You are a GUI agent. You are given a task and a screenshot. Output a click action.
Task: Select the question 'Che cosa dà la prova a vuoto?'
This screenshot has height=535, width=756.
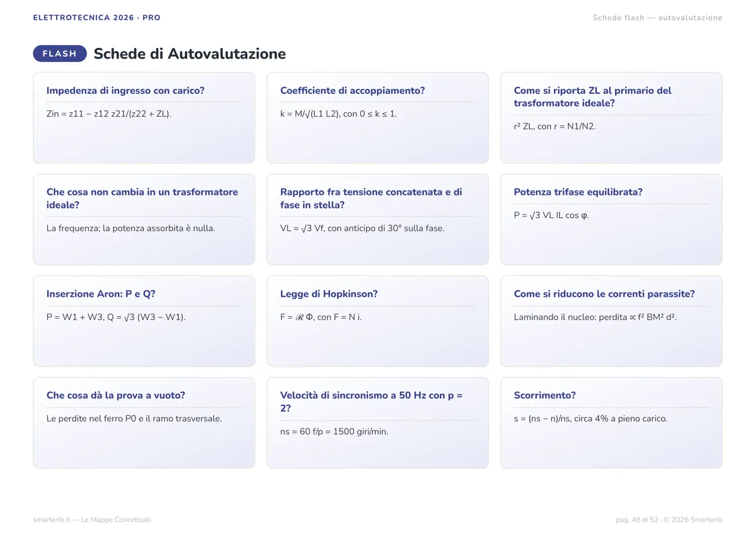point(116,396)
